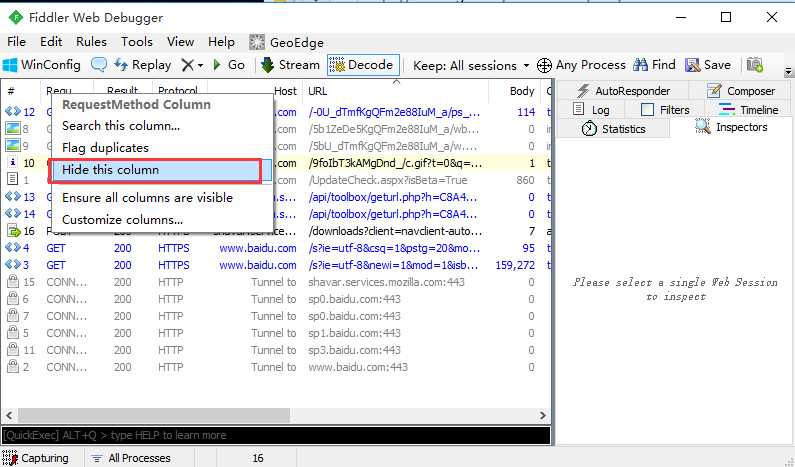Toggle the Stream mode button

pos(290,65)
